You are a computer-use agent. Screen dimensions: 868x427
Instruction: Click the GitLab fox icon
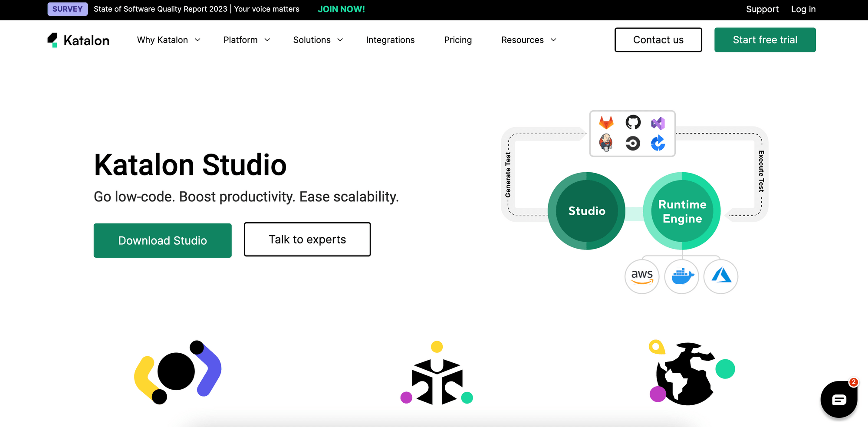pos(606,123)
